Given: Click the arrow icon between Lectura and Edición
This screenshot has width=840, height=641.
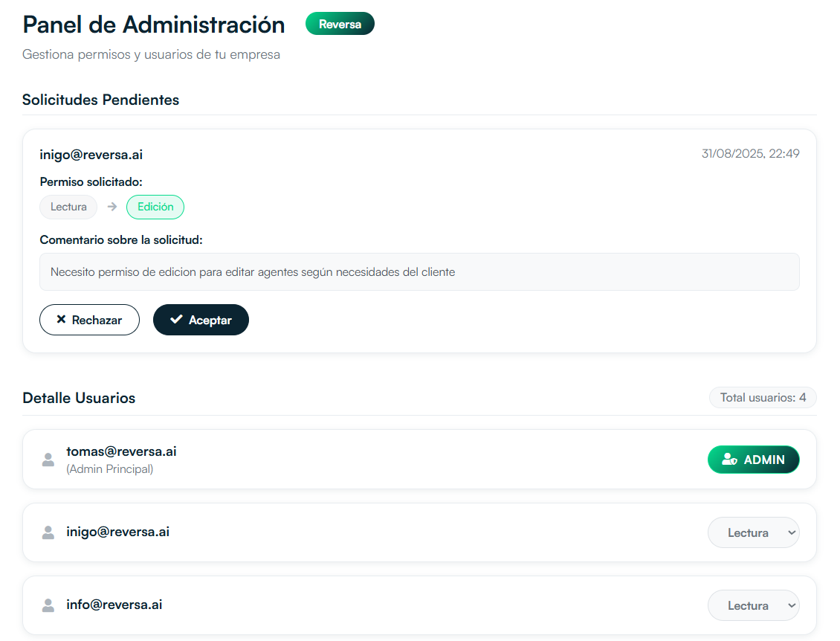Looking at the screenshot, I should (112, 207).
